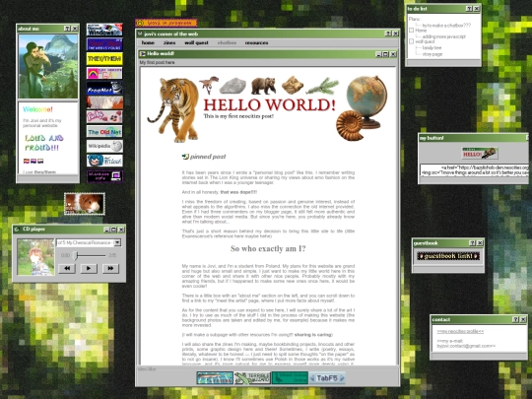Click the about me profile picture
Screen dimensions: 532x399
pyautogui.click(x=48, y=67)
